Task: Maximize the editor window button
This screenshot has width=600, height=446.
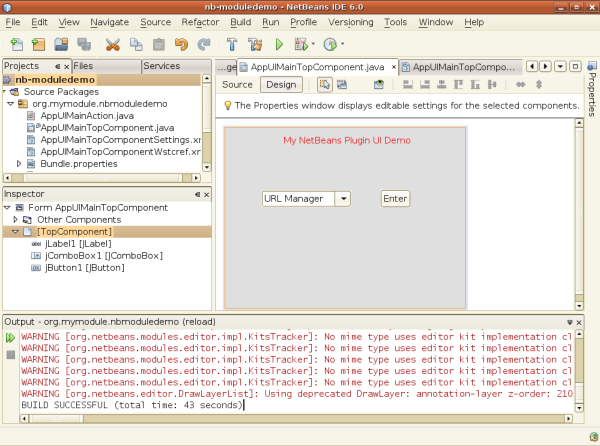Action: pyautogui.click(x=575, y=67)
